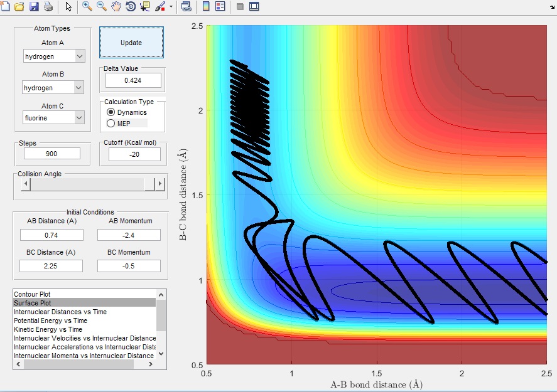Create a new figure from the toolbar
557x392 pixels.
coord(5,6)
